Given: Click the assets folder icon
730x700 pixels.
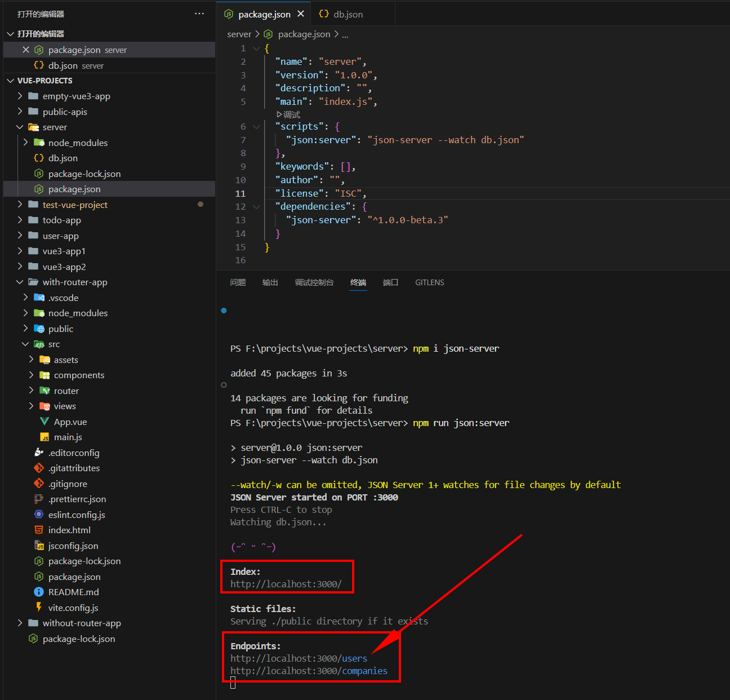Looking at the screenshot, I should tap(45, 360).
